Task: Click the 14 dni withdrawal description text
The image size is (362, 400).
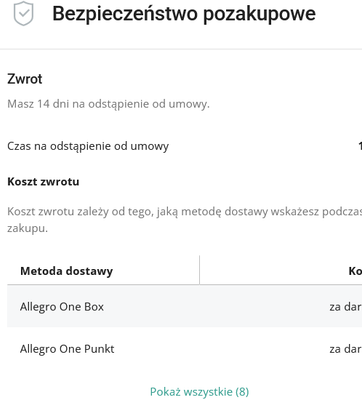Action: (108, 104)
